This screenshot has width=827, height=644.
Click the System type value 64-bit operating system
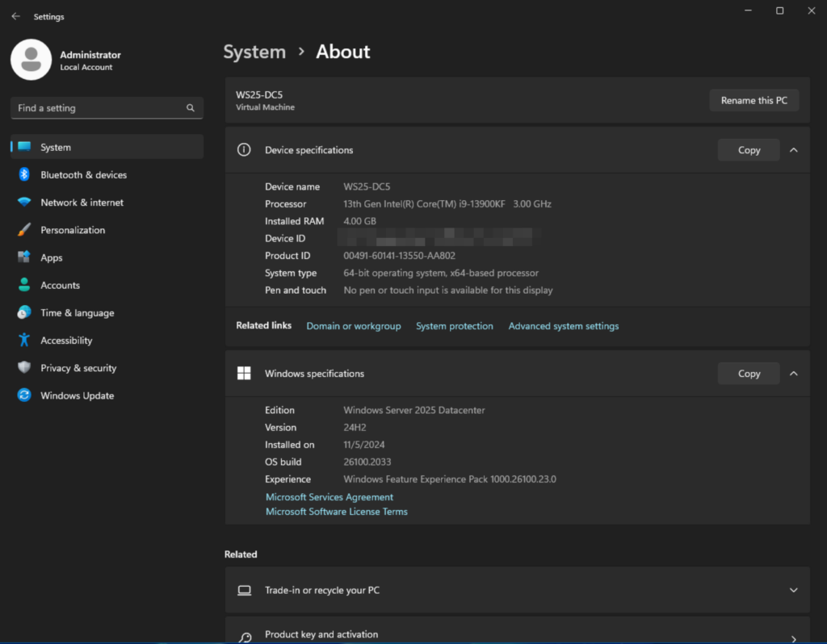pos(441,273)
